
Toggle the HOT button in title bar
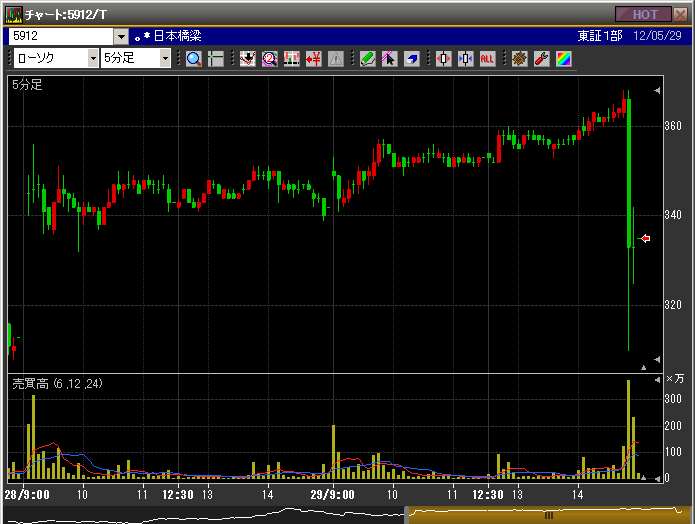point(644,14)
